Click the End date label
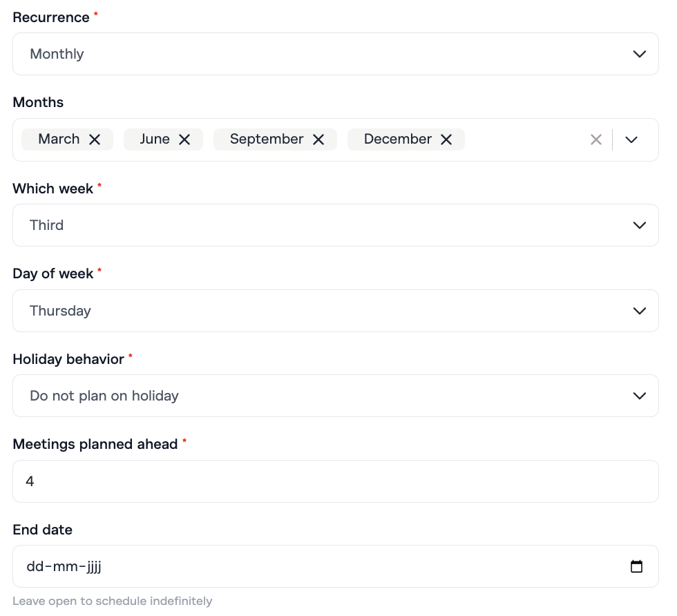677x616 pixels. click(42, 530)
